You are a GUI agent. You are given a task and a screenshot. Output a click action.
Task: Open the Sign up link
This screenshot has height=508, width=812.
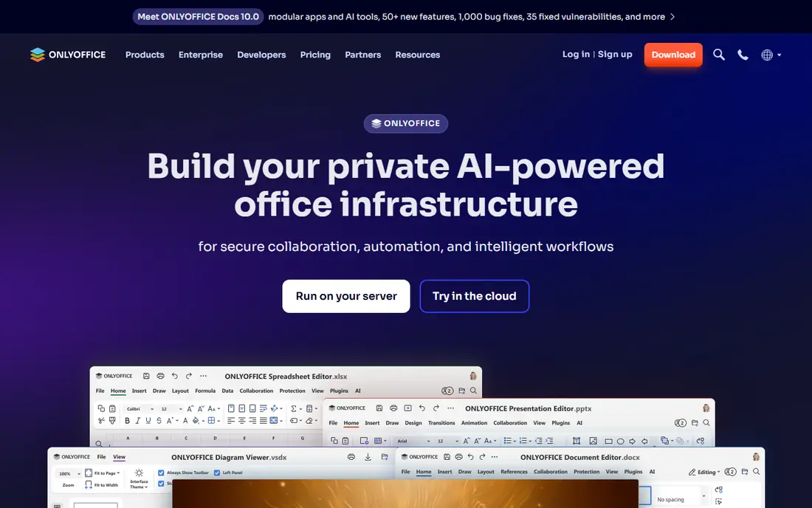point(615,55)
